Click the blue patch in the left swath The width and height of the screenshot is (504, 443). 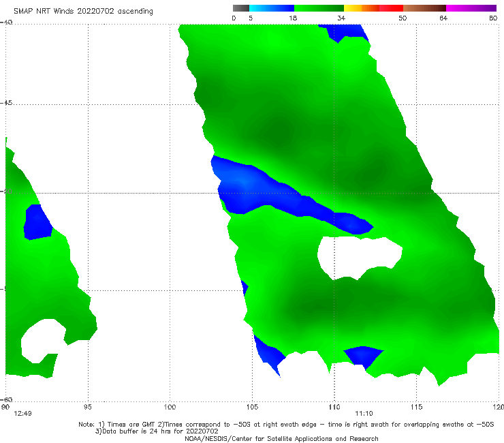[38, 222]
